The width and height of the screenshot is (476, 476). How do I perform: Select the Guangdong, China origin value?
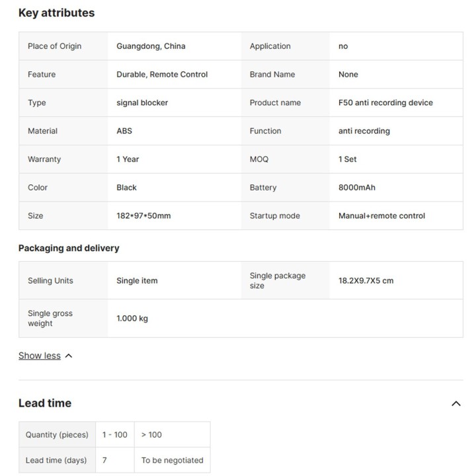click(151, 46)
